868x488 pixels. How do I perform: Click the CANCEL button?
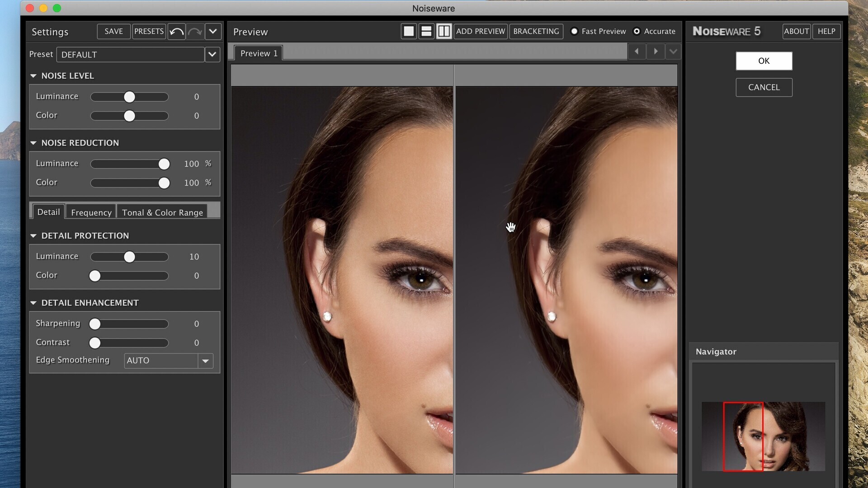click(x=764, y=87)
